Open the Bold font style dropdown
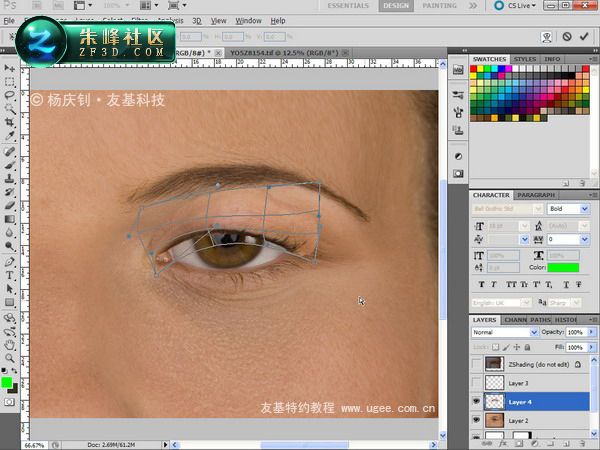This screenshot has height=450, width=600. pos(584,209)
